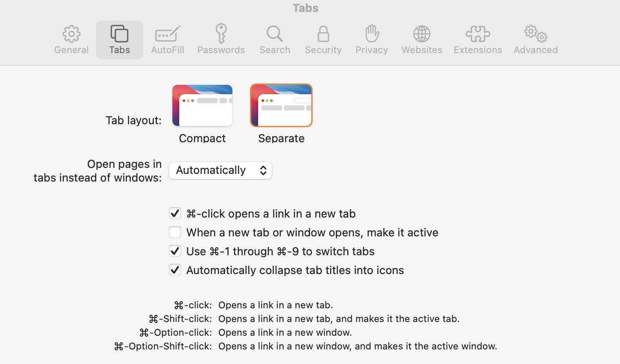The image size is (620, 364).
Task: Click the '⌘-Option-Shift-click:' shortcut label
Action: (163, 346)
